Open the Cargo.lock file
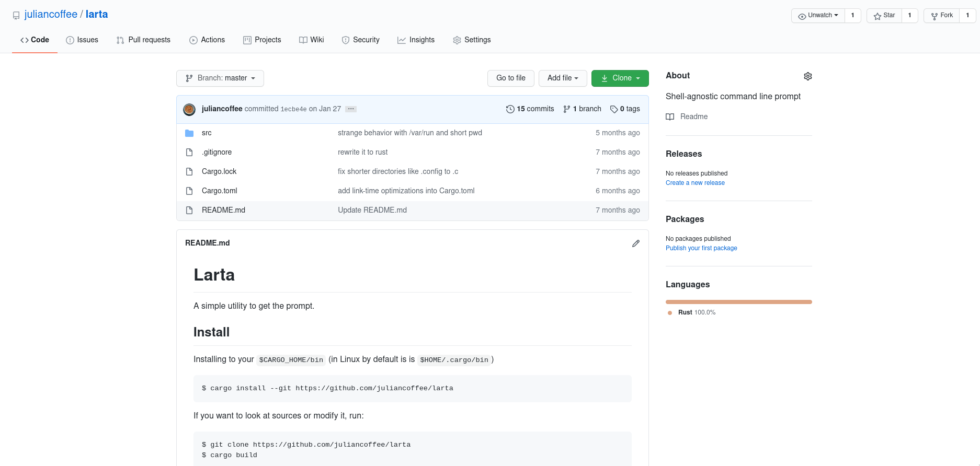 tap(219, 171)
